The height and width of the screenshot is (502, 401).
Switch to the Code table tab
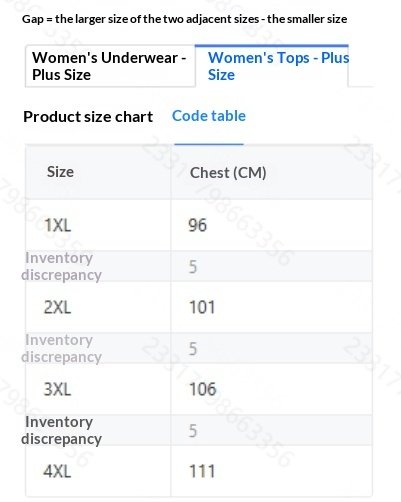(x=209, y=116)
